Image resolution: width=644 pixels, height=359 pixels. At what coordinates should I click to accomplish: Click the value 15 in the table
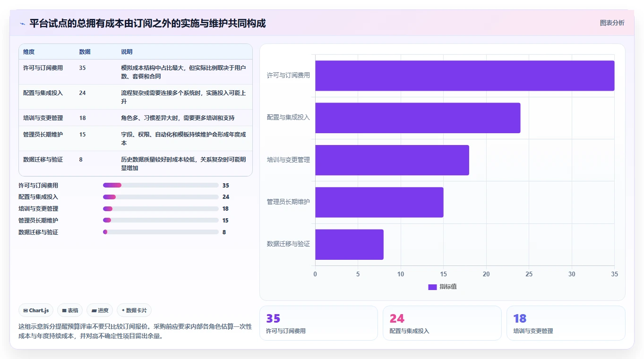coord(83,135)
